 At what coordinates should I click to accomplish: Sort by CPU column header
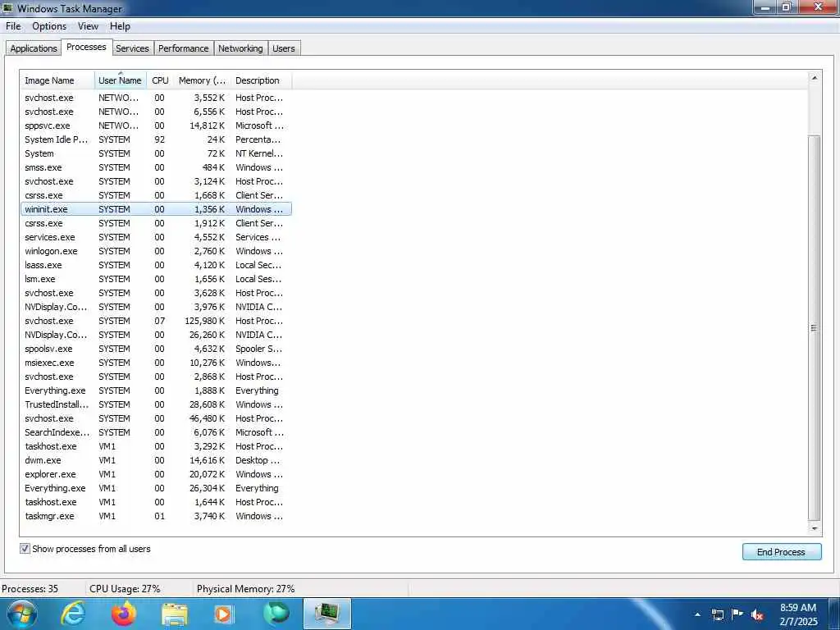[160, 80]
